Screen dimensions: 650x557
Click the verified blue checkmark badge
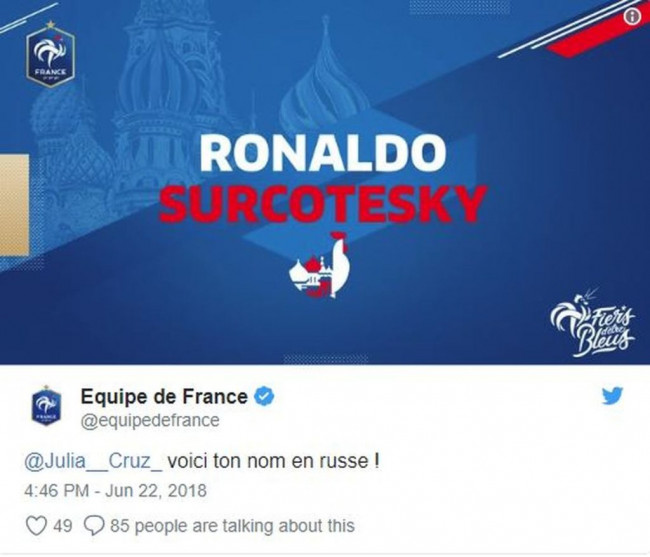click(x=264, y=397)
